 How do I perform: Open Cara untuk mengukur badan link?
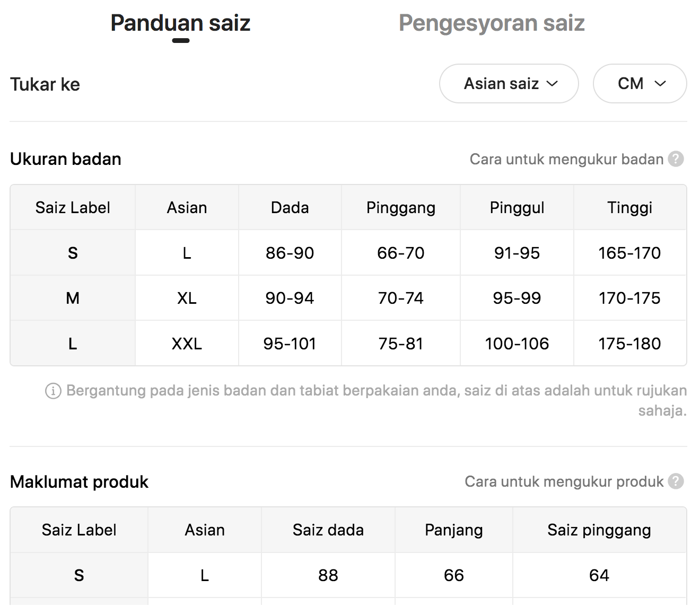tap(566, 159)
